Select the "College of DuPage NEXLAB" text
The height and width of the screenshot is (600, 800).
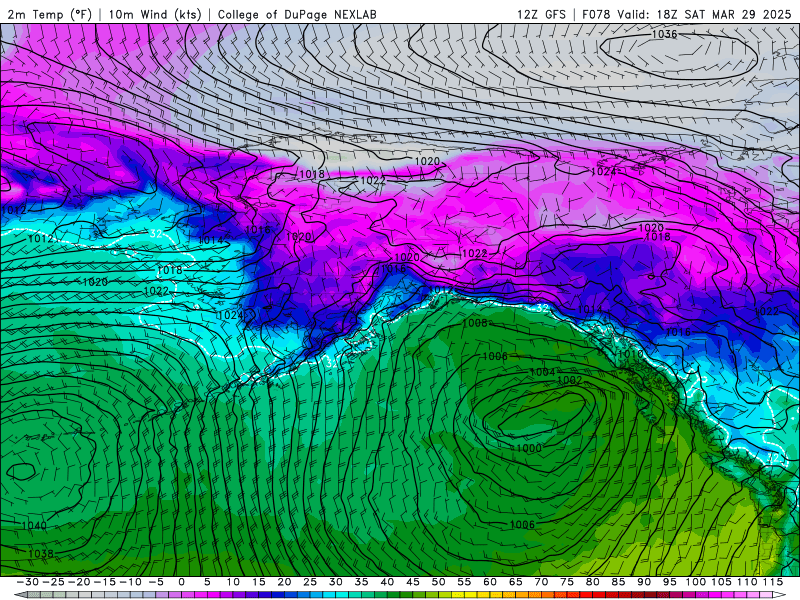(297, 14)
